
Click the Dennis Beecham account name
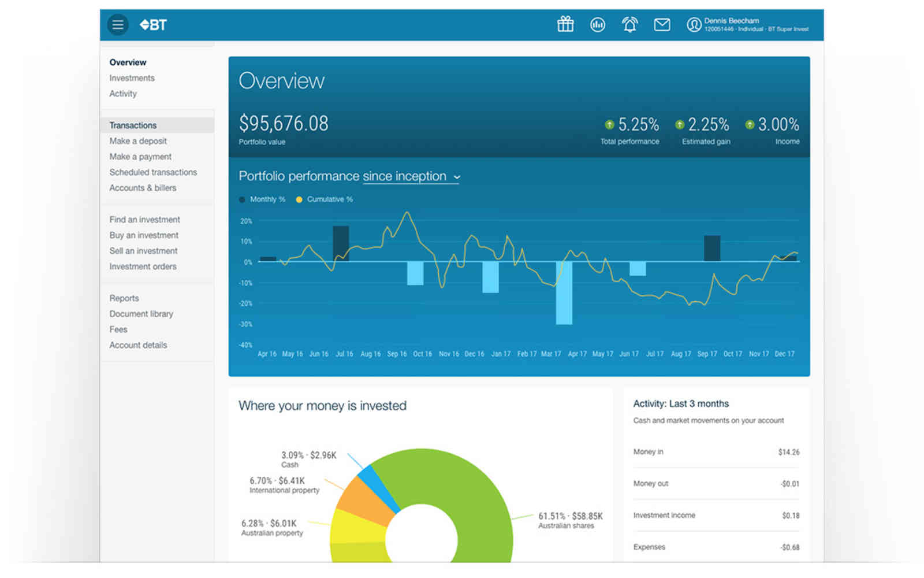(731, 21)
